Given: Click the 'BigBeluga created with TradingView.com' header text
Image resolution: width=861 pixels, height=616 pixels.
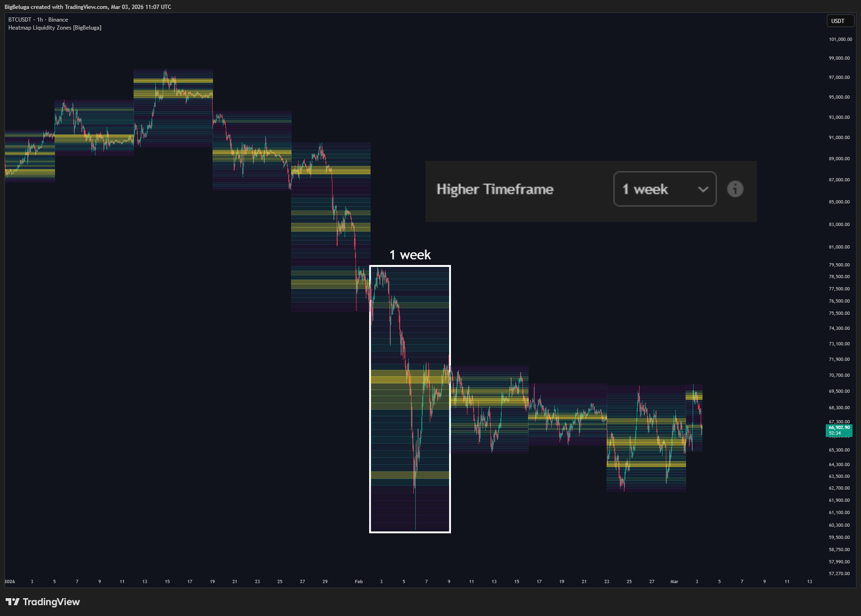Looking at the screenshot, I should (87, 7).
